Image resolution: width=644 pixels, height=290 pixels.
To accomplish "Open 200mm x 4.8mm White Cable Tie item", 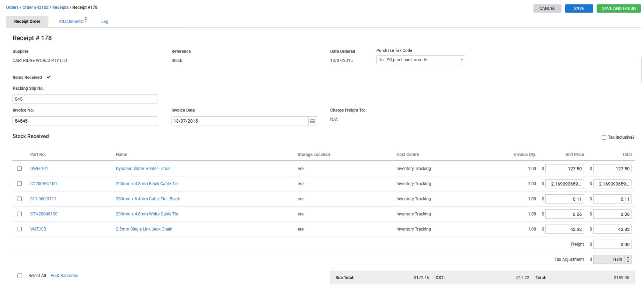I will click(147, 214).
